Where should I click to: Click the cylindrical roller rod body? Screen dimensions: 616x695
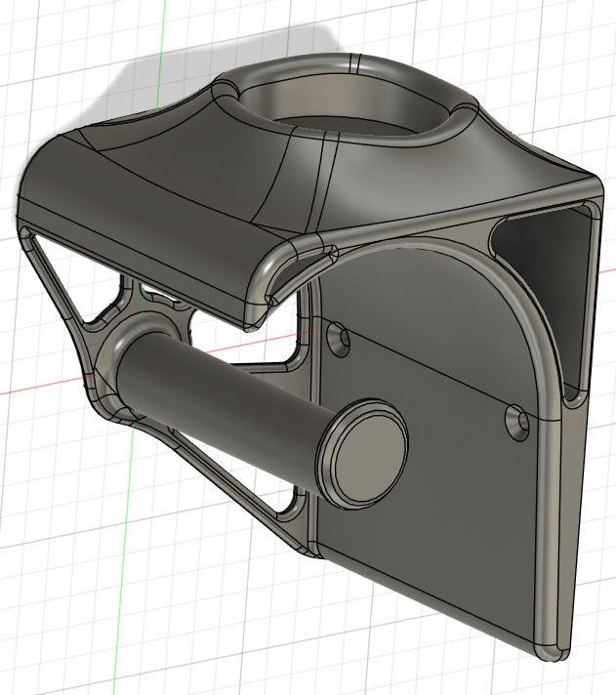(222, 399)
